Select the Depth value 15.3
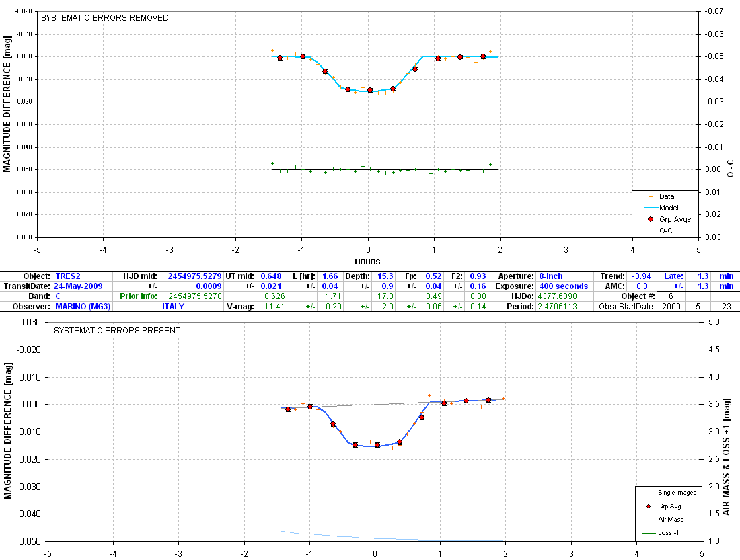 tap(385, 276)
